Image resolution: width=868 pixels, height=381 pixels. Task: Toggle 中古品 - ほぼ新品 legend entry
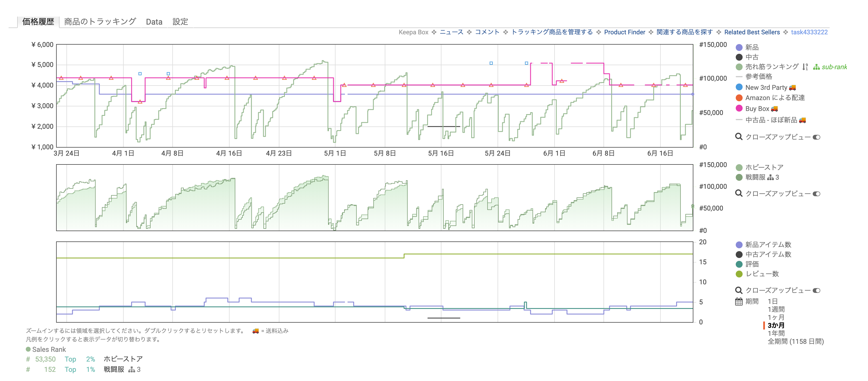tap(771, 120)
